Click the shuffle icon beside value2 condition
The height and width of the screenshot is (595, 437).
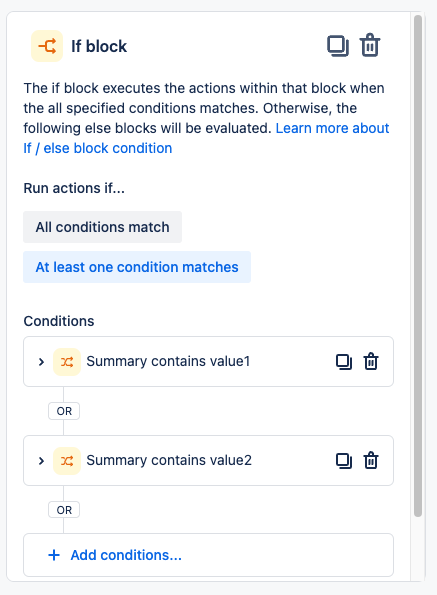click(67, 461)
